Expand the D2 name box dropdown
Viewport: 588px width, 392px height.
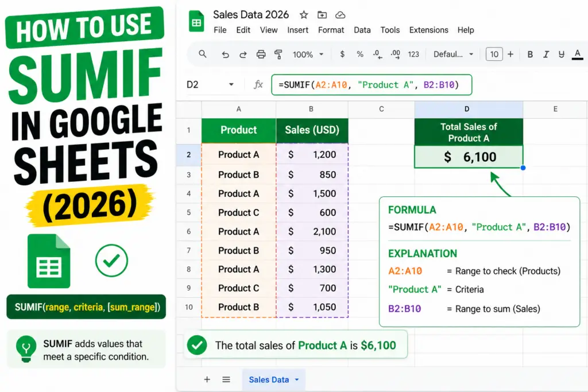coord(231,85)
